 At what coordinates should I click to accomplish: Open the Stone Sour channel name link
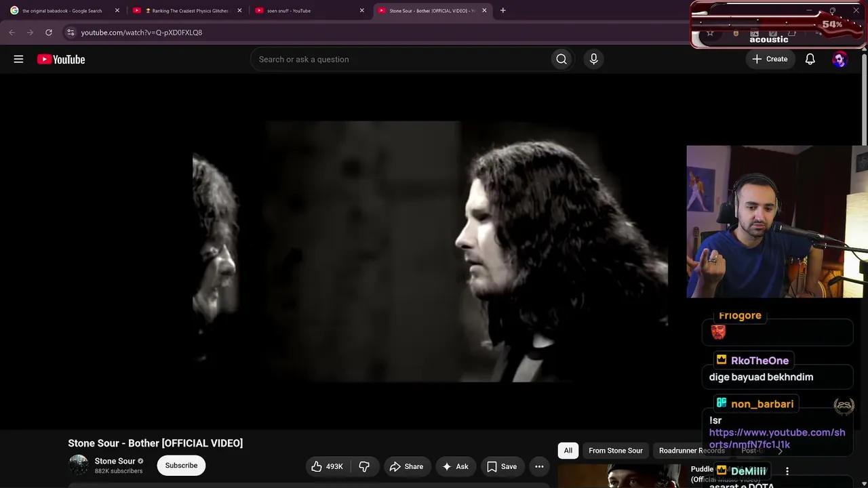tap(115, 461)
